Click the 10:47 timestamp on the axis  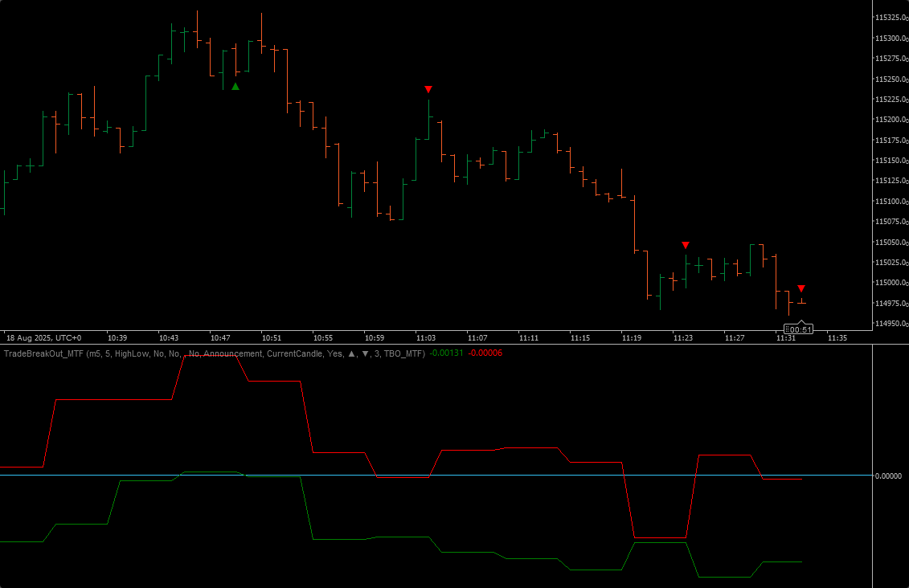(x=221, y=338)
